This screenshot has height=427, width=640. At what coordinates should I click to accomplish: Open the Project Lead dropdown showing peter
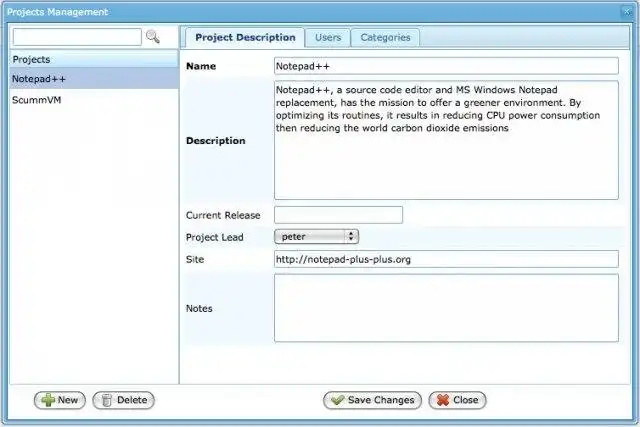click(316, 237)
